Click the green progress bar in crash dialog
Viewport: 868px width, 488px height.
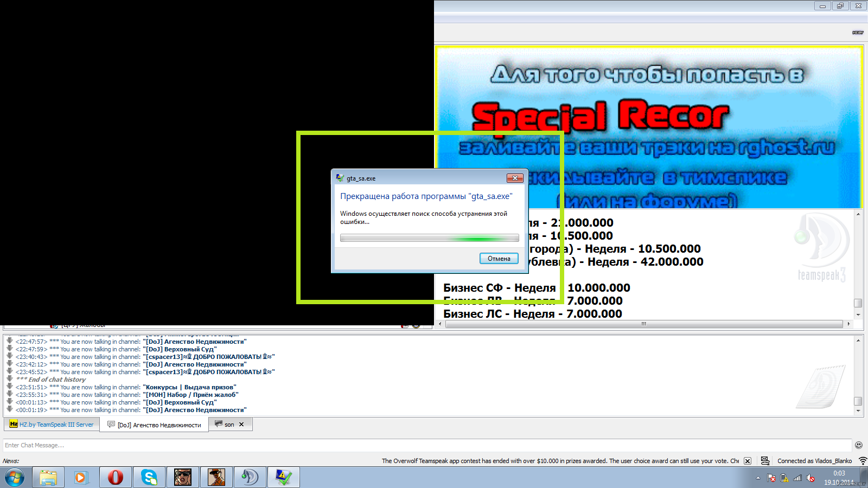[429, 238]
